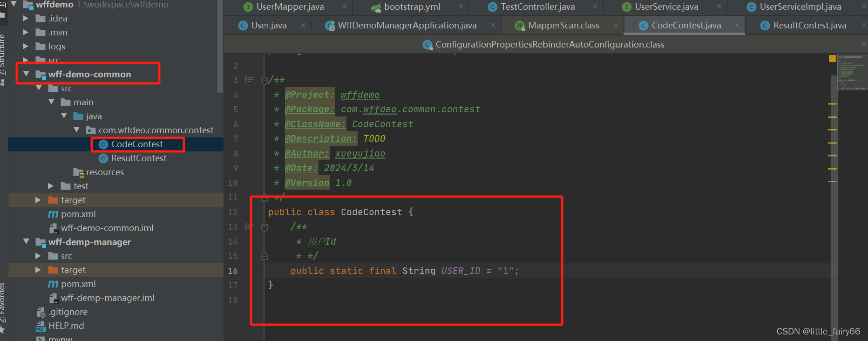Place cursor on the USER_ID declaration line
868x341 pixels.
pos(405,271)
